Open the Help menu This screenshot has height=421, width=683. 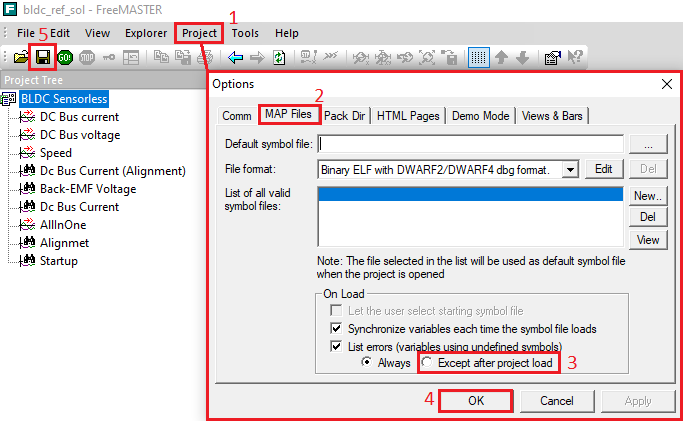(287, 33)
